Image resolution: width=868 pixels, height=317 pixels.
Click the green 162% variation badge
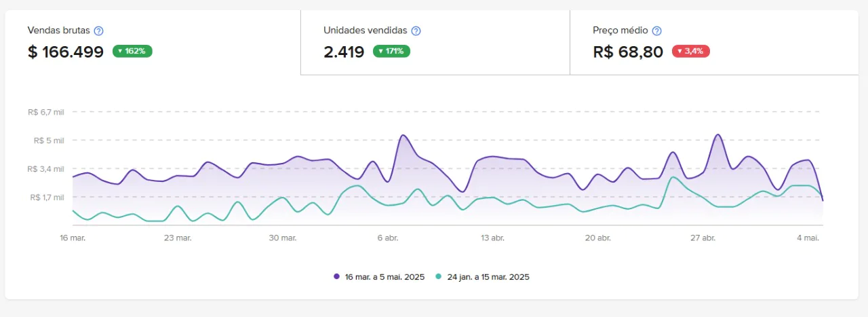pos(133,51)
